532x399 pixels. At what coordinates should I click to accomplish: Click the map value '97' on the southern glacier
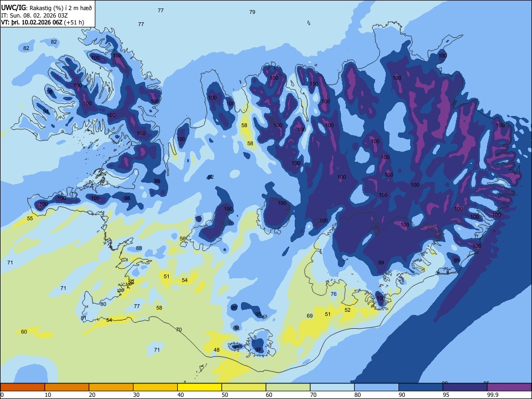(x=258, y=350)
